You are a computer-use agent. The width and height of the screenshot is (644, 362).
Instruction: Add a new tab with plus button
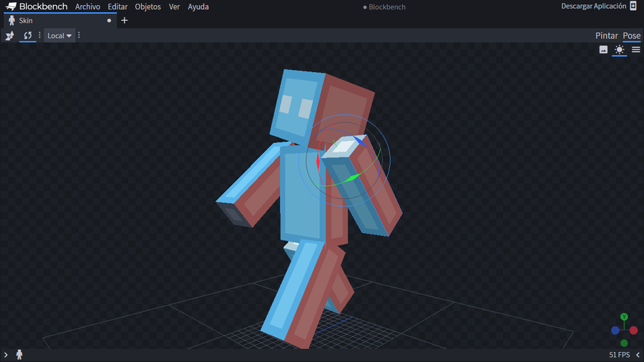(125, 21)
